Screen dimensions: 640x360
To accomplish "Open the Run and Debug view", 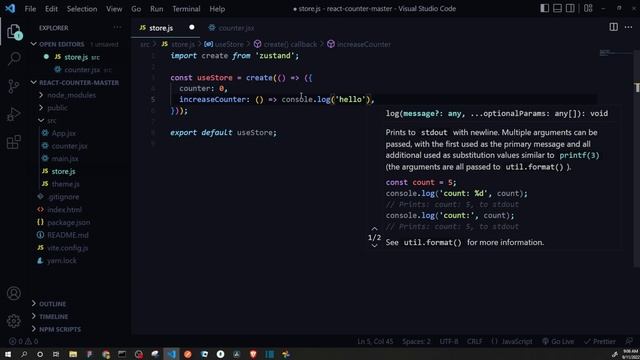I will [14, 114].
